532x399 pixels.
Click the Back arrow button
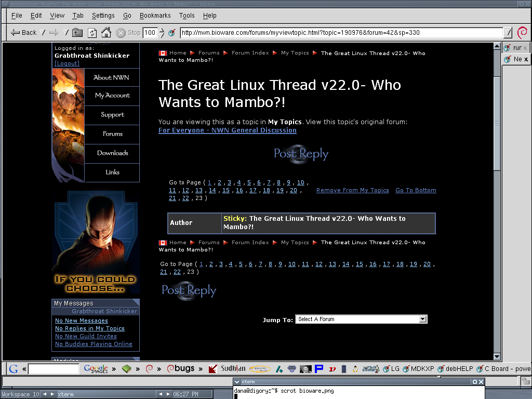pos(23,33)
